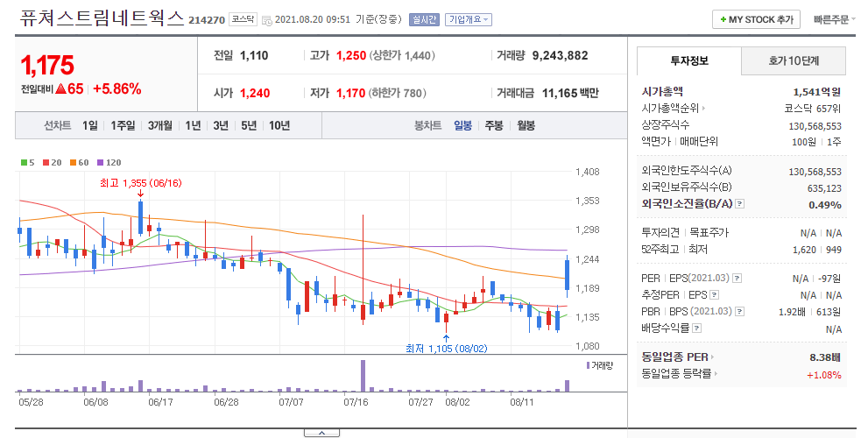Viewport: 868px width, 438px height.
Task: Click 거래대금 value 11,165 백만
Action: coord(570,93)
